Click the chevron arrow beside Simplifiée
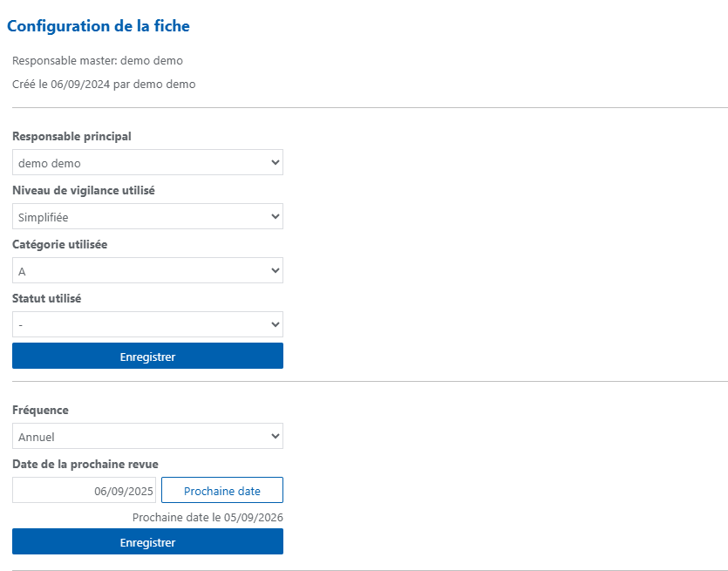The height and width of the screenshot is (571, 728). point(276,216)
